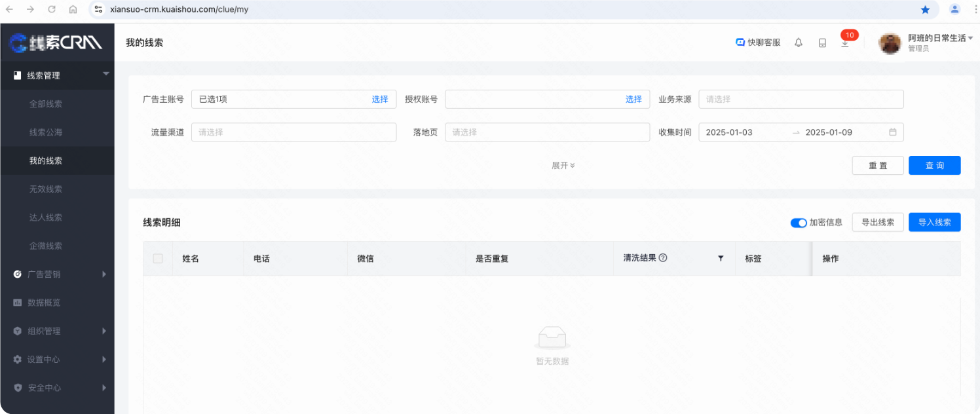Toggle the 加密信息 encryption switch
Viewport: 980px width, 414px height.
coord(799,223)
